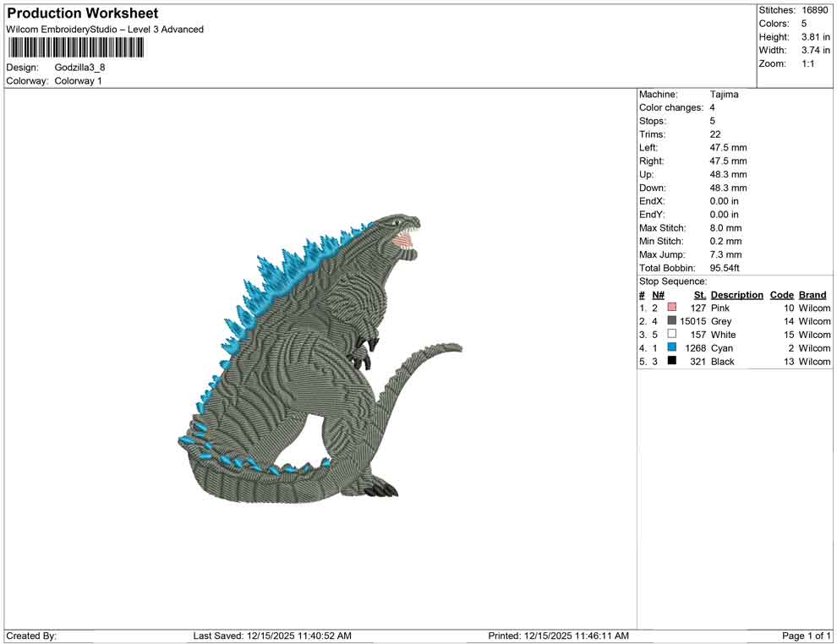Click the 'Production Worksheet' heading
Viewport: 837px width, 644px height.
pyautogui.click(x=83, y=14)
